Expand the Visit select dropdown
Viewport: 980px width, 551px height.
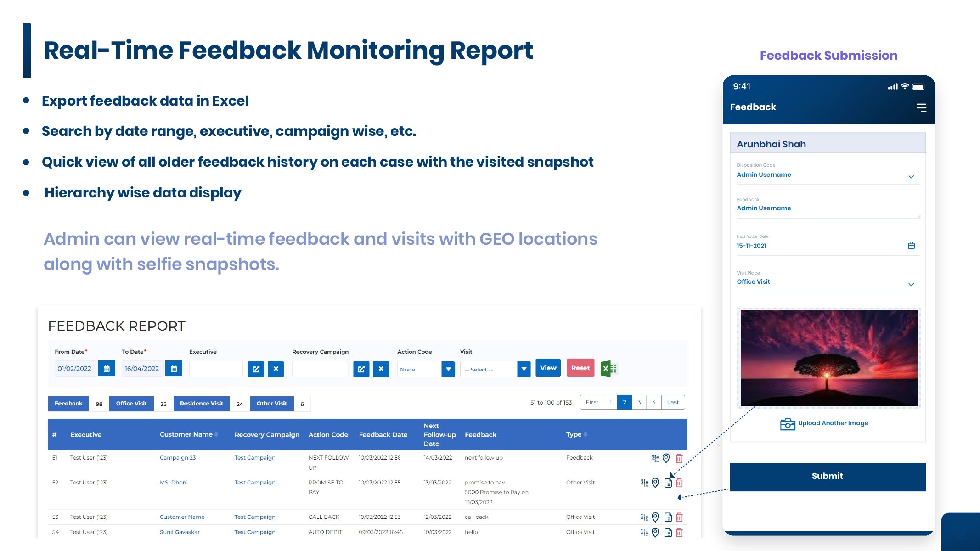pyautogui.click(x=524, y=369)
